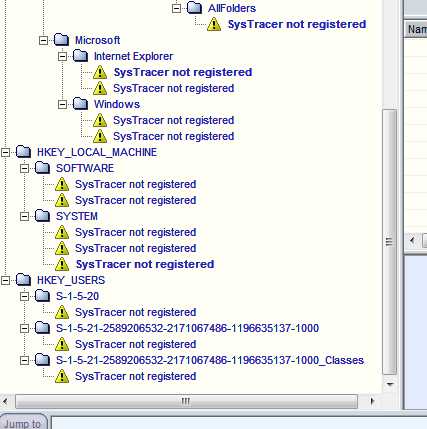Select first 'SysTracer not registered' under SOFTWARE

[135, 184]
